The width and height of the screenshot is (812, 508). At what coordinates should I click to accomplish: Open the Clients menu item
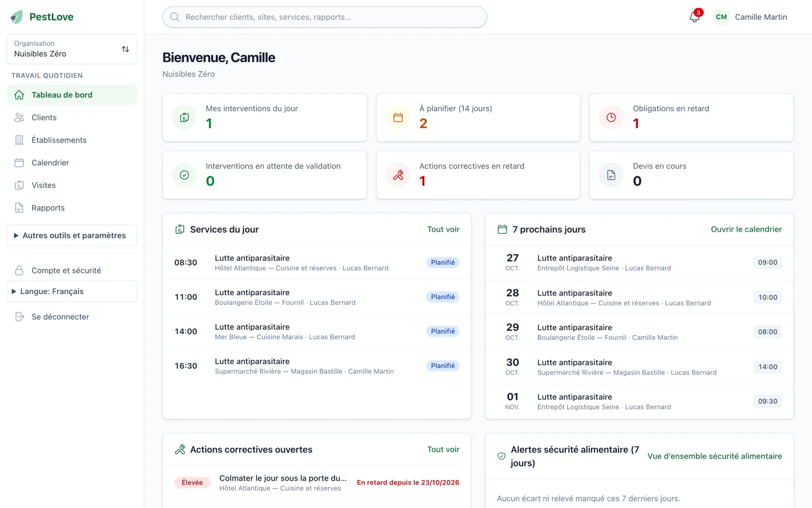[72, 117]
